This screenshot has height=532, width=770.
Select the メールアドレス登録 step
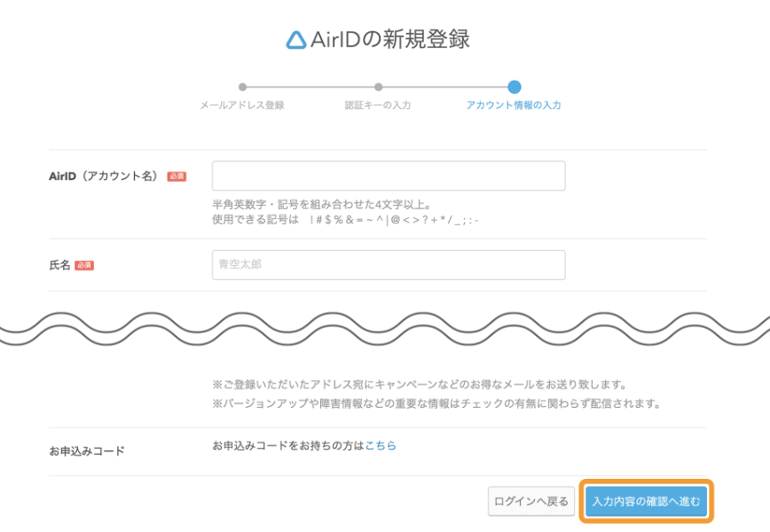coord(242,105)
